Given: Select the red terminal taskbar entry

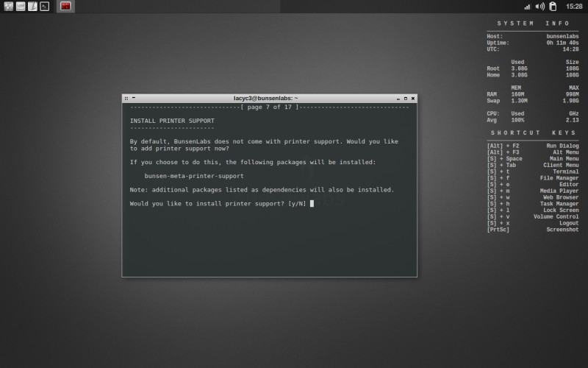Looking at the screenshot, I should [x=65, y=6].
